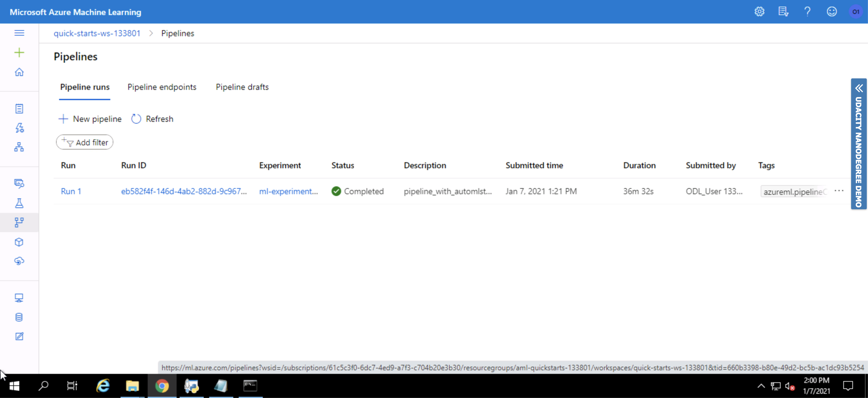
Task: Open the Run 1 row ellipsis menu
Action: coord(839,191)
